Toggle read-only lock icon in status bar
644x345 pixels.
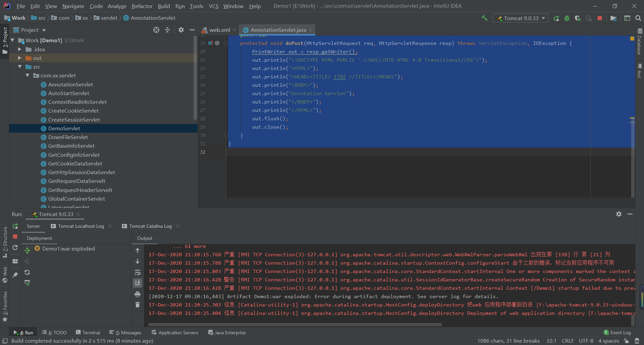626,341
